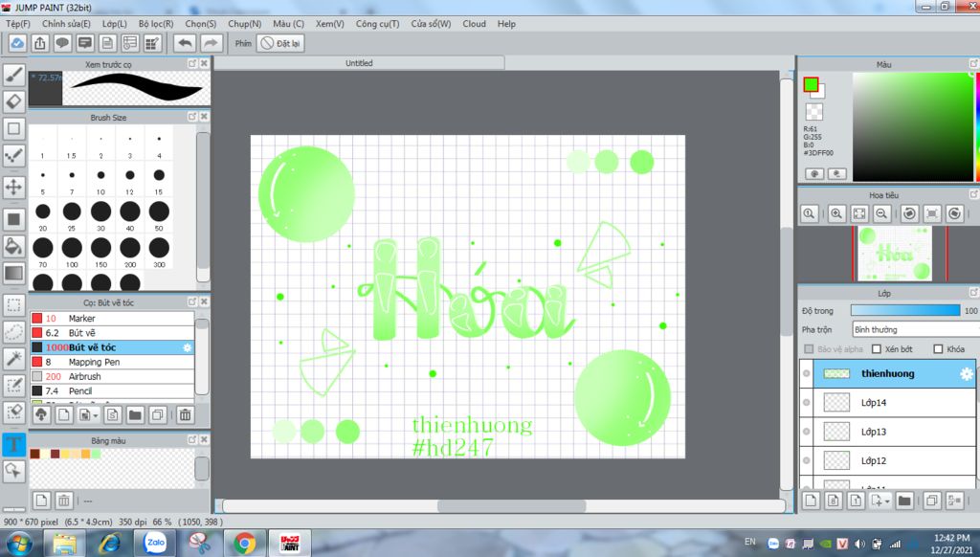Choose brush size 50 in Brush Size
The height and width of the screenshot is (557, 980).
(x=159, y=215)
